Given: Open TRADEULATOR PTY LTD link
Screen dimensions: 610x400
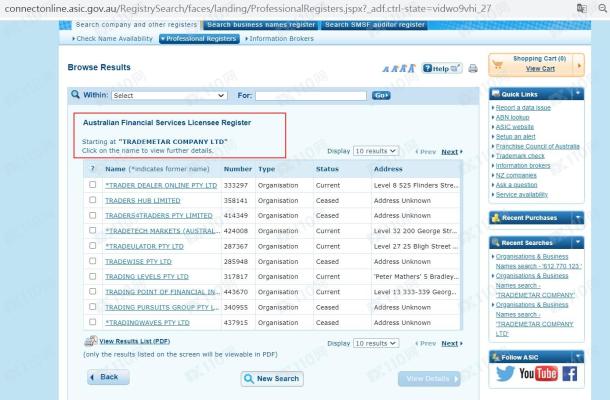Looking at the screenshot, I should pyautogui.click(x=144, y=246).
